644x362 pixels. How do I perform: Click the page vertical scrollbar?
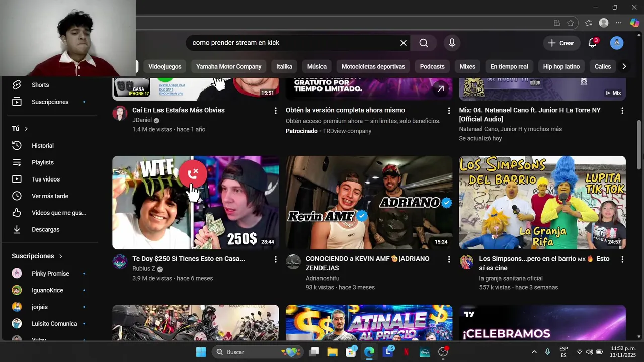pyautogui.click(x=639, y=145)
